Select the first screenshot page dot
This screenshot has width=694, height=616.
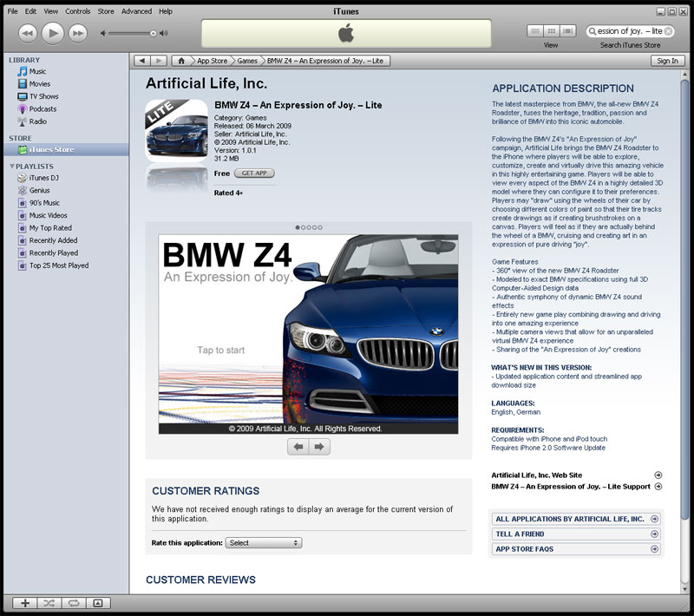point(298,227)
